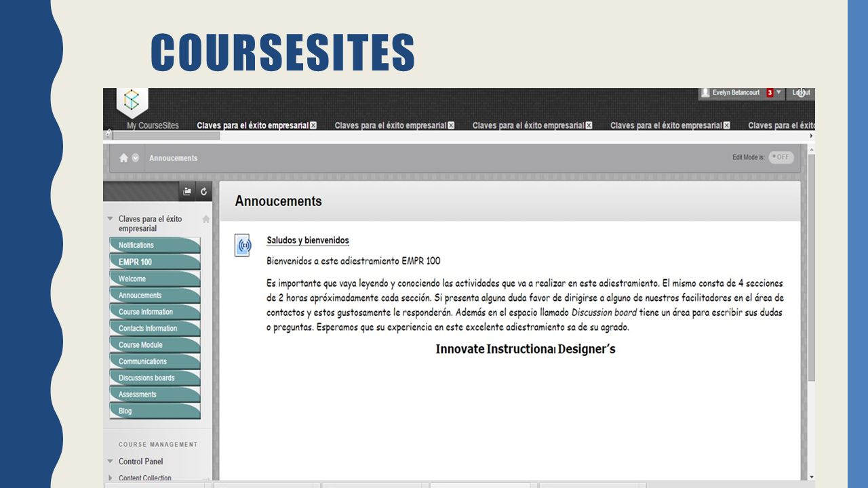Open Claves para el éxito empresarial course title
The height and width of the screenshot is (488, 868).
point(150,224)
